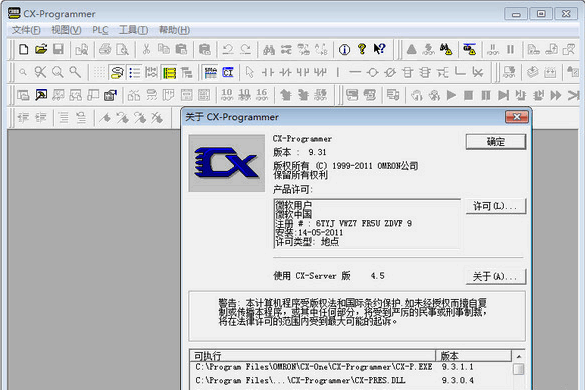585x390 pixels.
Task: Click the scroll up arrow of file list
Action: pos(519,356)
